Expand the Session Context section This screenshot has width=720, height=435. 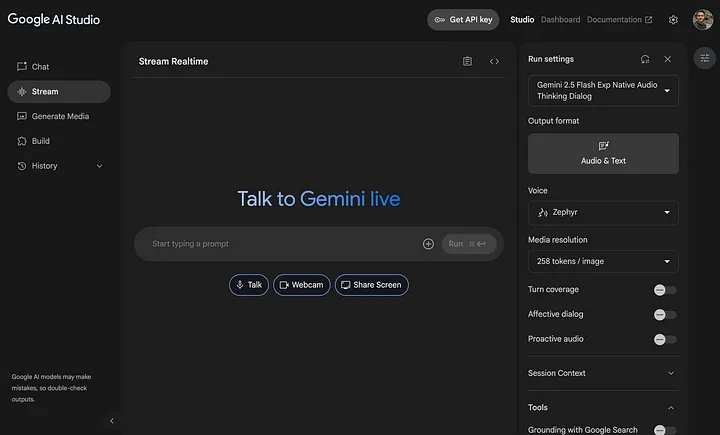point(603,373)
